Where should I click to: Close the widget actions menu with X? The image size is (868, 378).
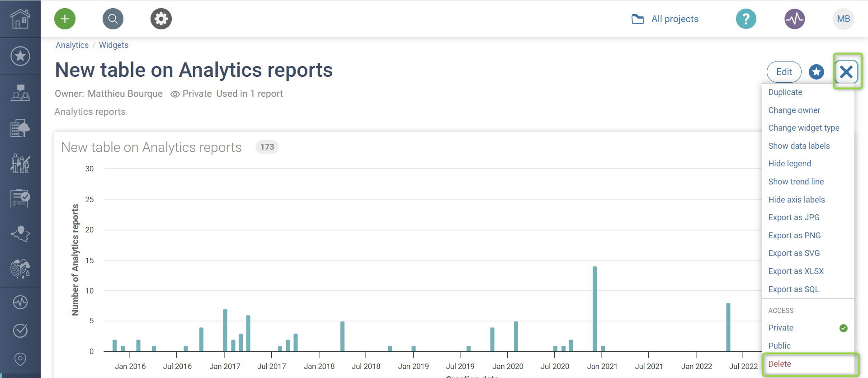point(846,72)
